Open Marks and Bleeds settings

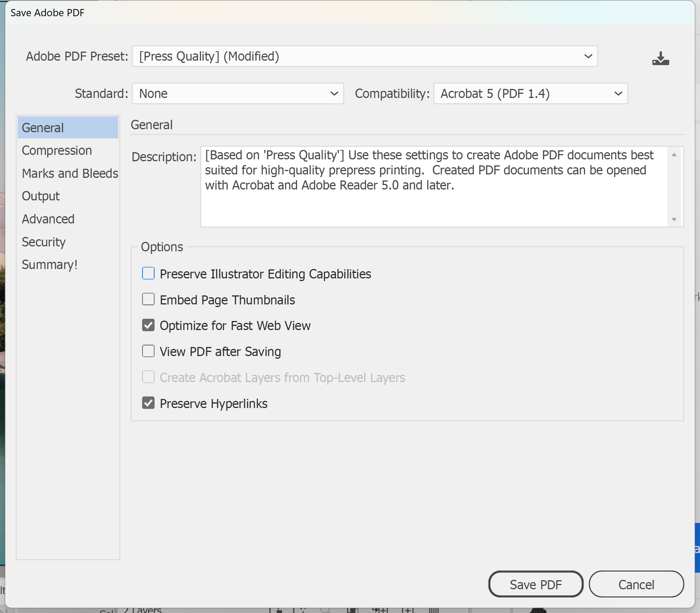[x=68, y=173]
